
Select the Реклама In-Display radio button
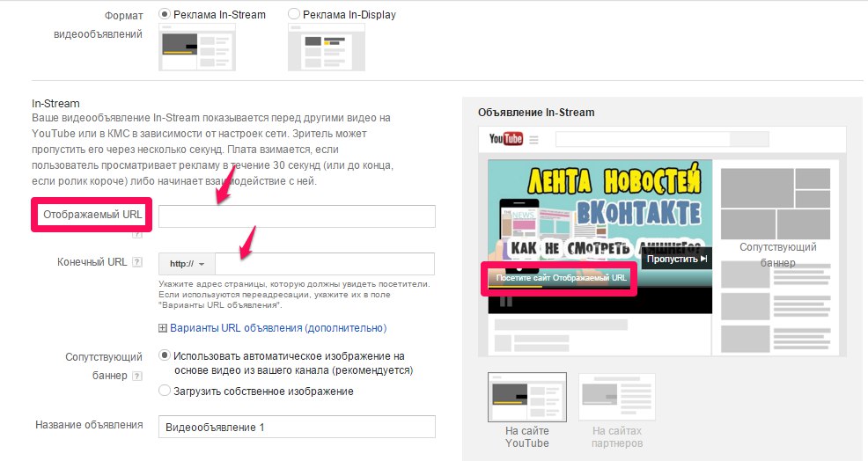(x=294, y=14)
